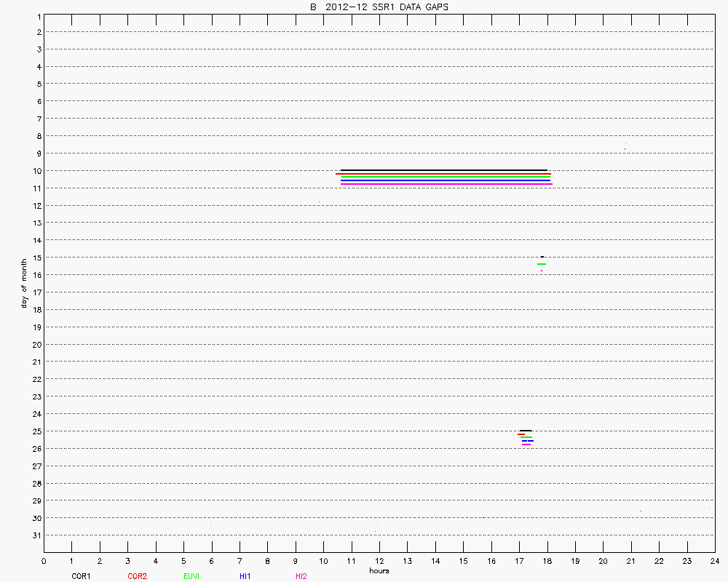Click hour 24 on the x-axis

[715, 561]
